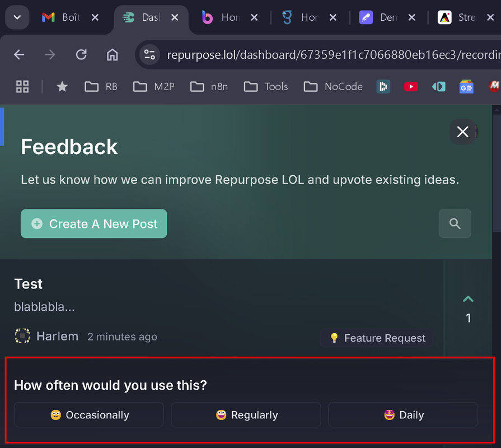This screenshot has width=501, height=448.
Task: Open the browser home page
Action: [x=112, y=55]
